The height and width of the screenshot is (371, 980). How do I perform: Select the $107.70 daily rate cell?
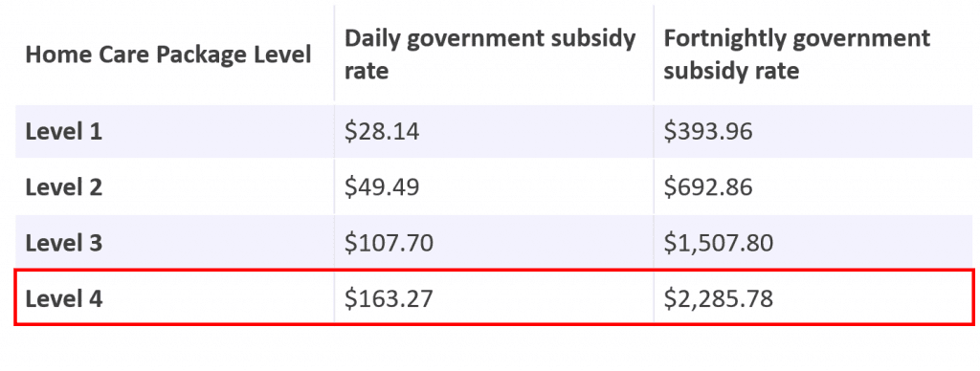389,242
